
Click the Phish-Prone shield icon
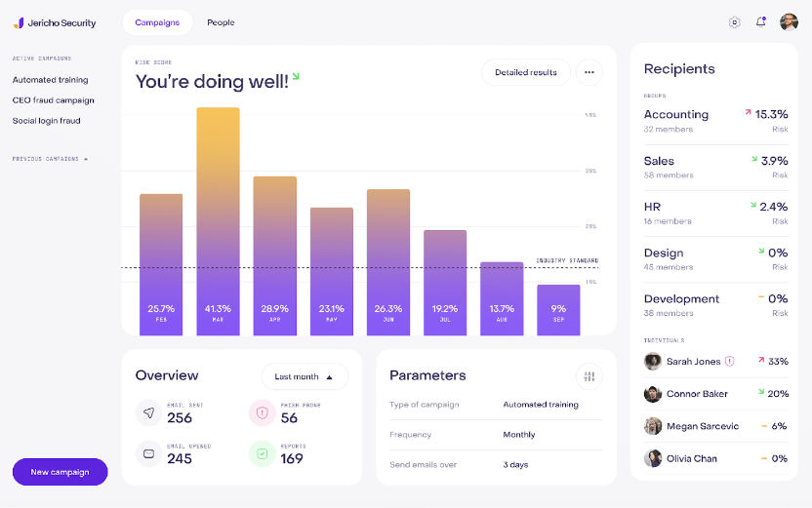coord(262,412)
